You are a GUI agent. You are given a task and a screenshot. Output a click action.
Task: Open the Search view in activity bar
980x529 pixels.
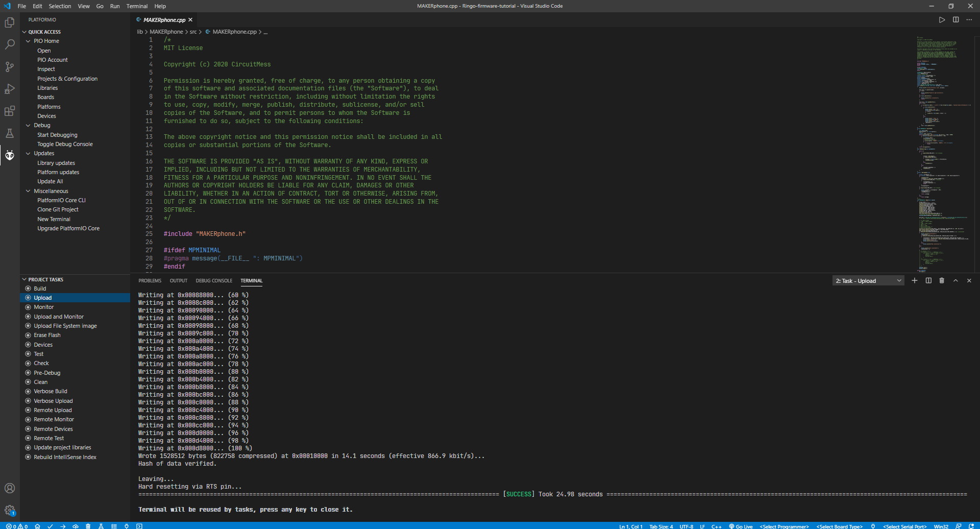tap(10, 44)
